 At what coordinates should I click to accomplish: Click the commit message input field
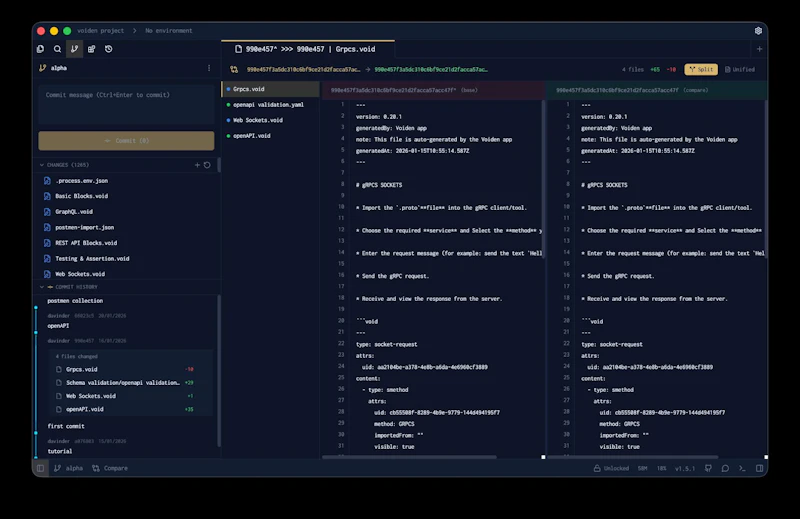126,105
